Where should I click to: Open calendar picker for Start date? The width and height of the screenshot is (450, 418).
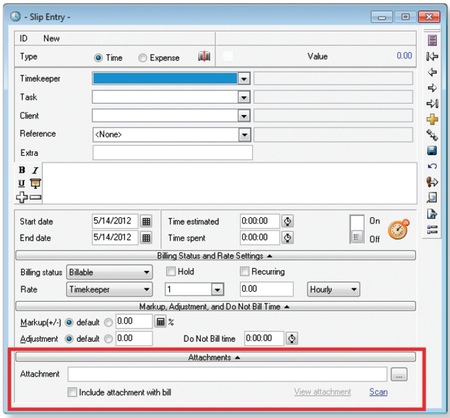[146, 221]
